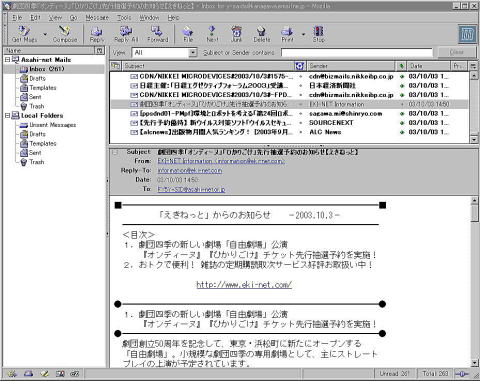
Task: Toggle read diamond for sagawa.m@shinryo.com message
Action: point(402,114)
